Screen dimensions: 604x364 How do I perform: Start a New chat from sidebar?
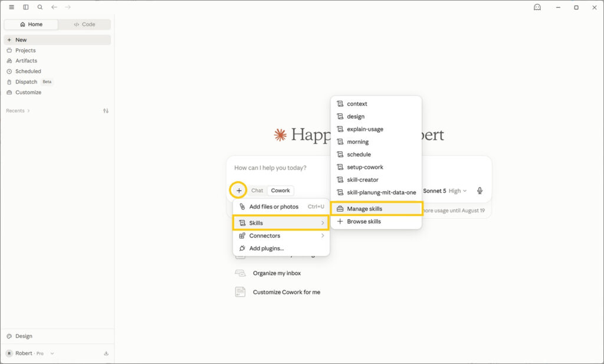[x=57, y=40]
